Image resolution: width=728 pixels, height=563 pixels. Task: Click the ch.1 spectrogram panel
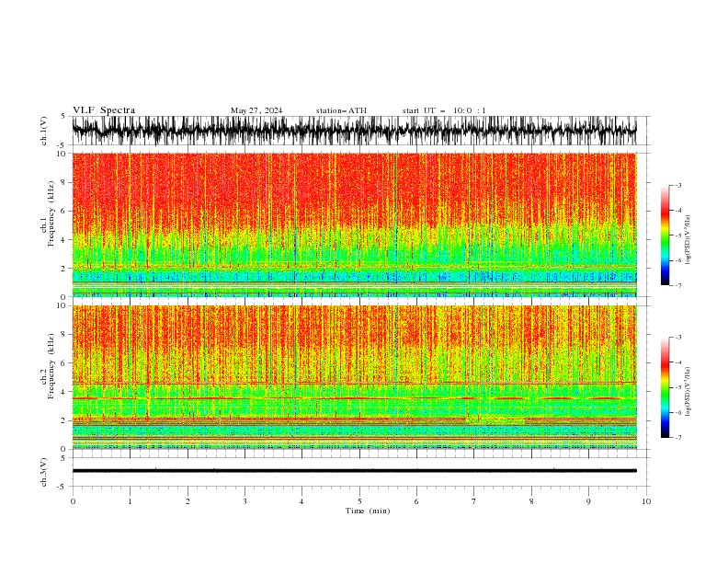[x=354, y=224]
